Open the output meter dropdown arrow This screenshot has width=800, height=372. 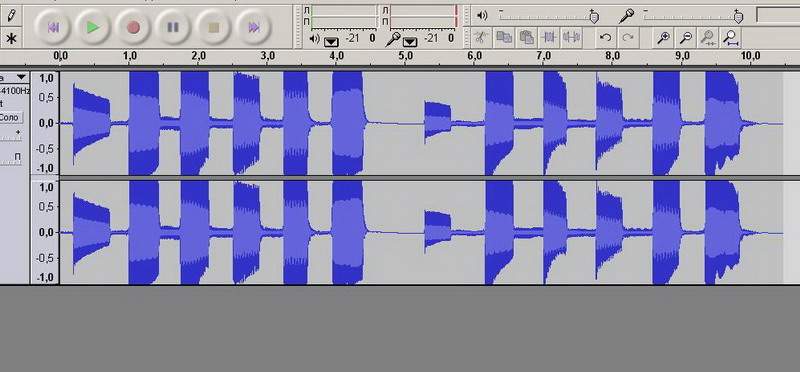coord(331,41)
